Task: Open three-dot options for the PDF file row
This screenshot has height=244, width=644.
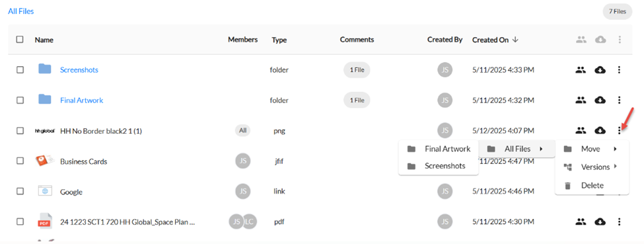Action: click(x=620, y=222)
